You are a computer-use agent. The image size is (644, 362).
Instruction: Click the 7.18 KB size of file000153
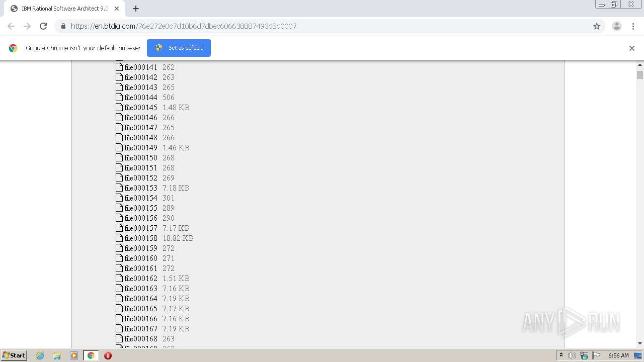point(176,188)
